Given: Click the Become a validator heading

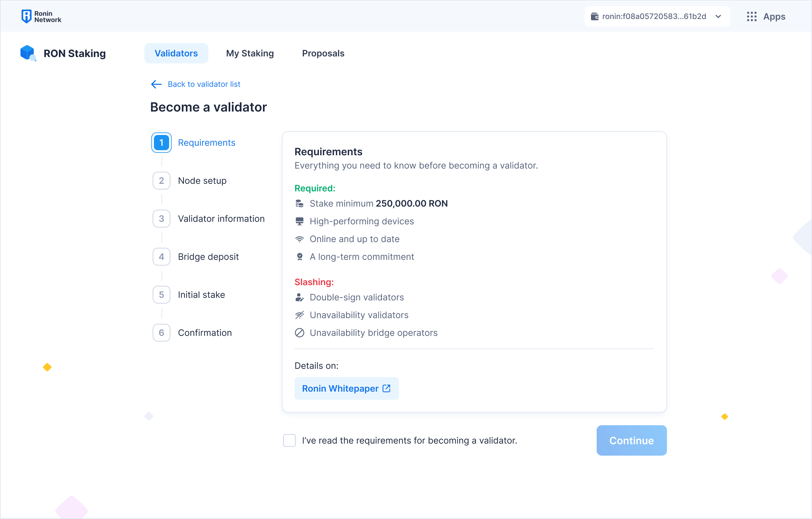Looking at the screenshot, I should click(208, 107).
